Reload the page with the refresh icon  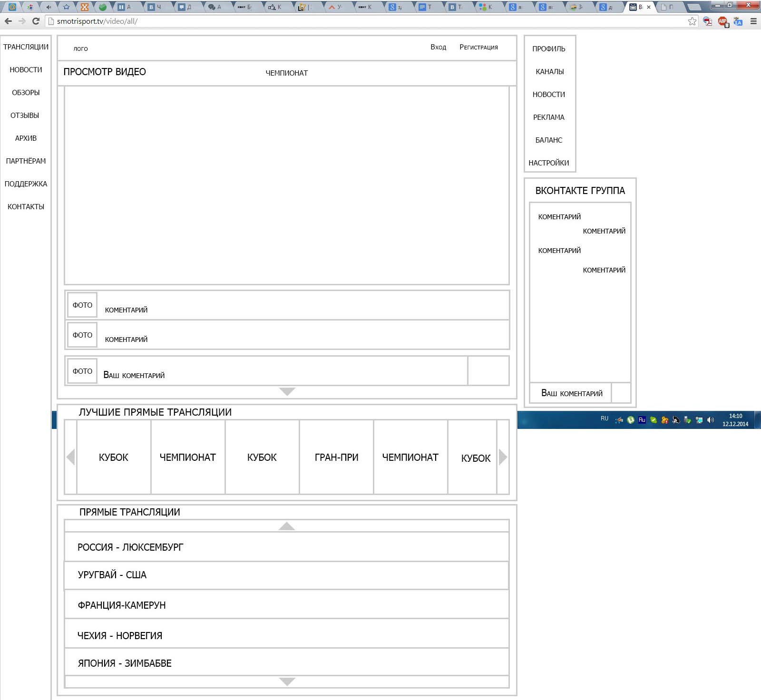(36, 21)
